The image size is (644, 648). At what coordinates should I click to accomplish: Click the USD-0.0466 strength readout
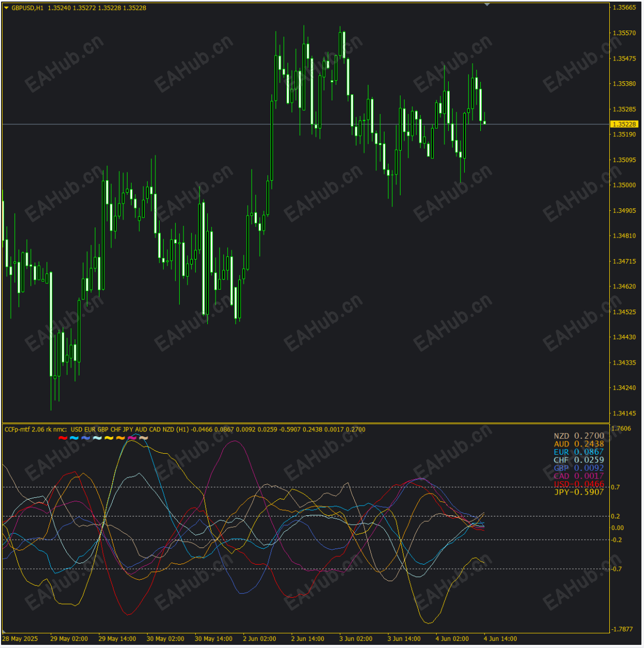click(579, 484)
